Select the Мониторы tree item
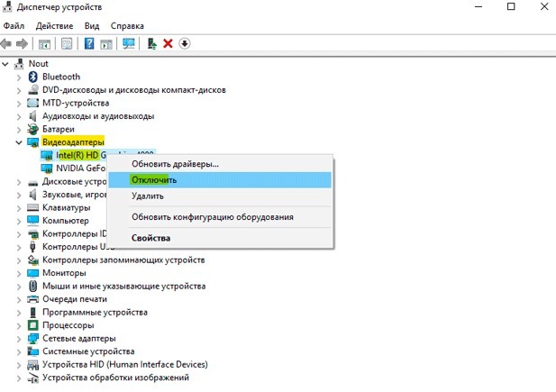The width and height of the screenshot is (556, 392). [64, 273]
